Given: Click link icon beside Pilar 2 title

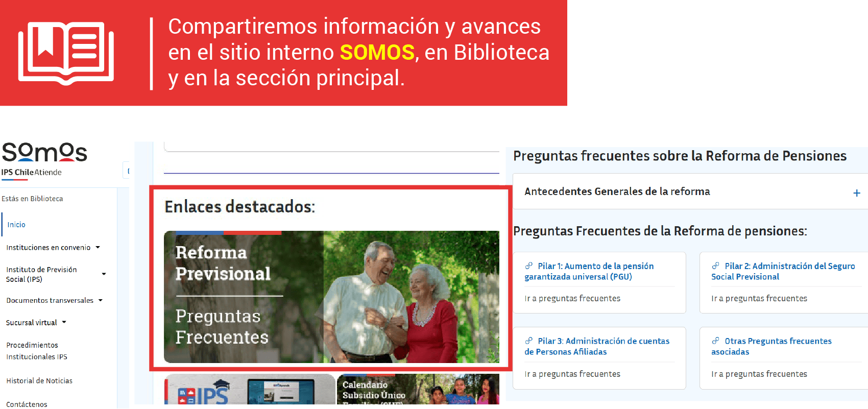Looking at the screenshot, I should coord(716,266).
